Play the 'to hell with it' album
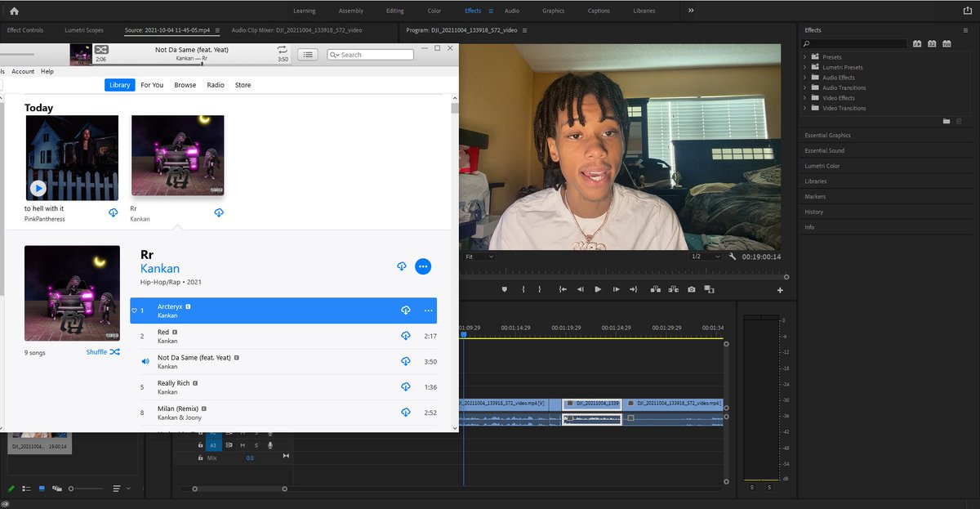This screenshot has width=980, height=509. (x=38, y=189)
